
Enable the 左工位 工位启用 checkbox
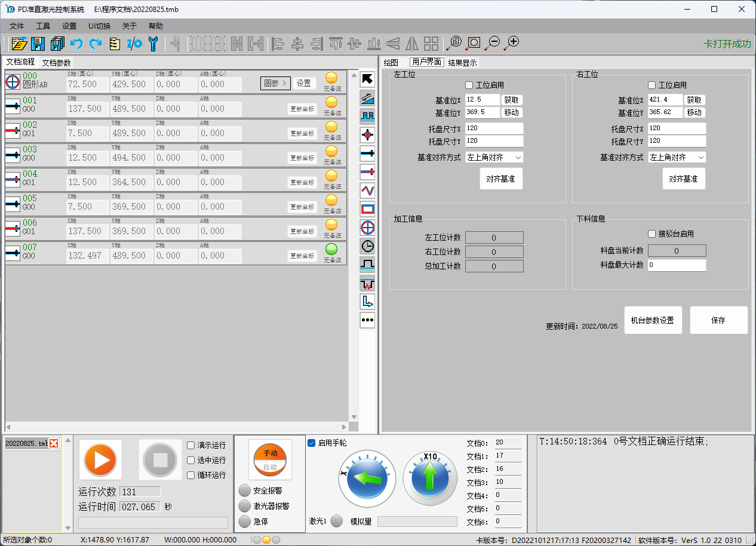point(469,85)
